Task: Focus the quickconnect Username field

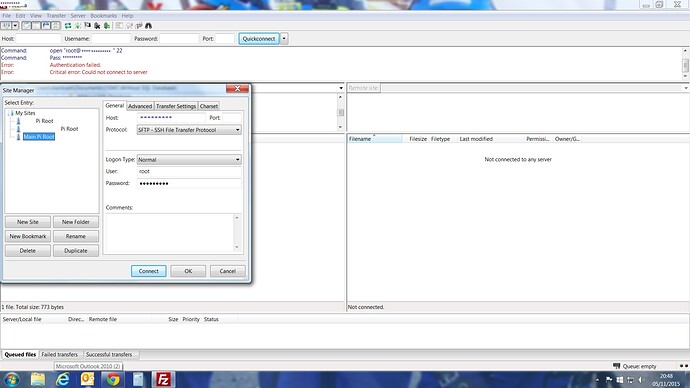Action: pyautogui.click(x=111, y=39)
